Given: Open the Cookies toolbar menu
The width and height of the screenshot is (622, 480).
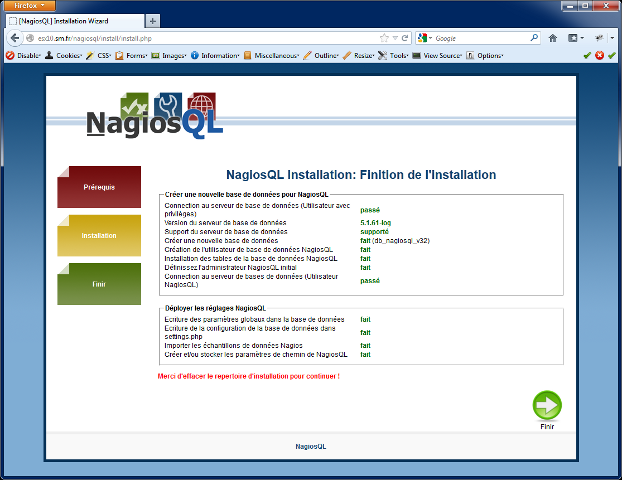Looking at the screenshot, I should pyautogui.click(x=63, y=56).
